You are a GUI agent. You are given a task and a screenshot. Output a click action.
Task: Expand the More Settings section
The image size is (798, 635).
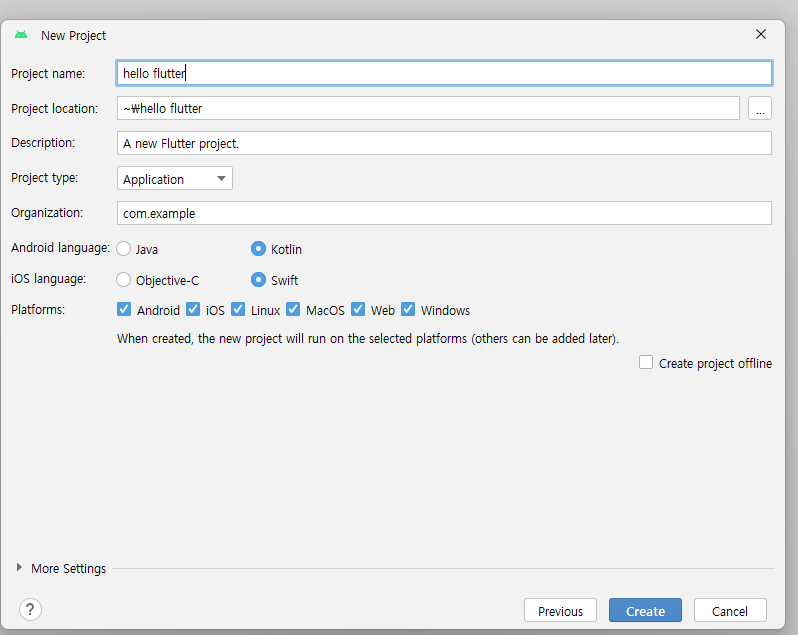[19, 567]
